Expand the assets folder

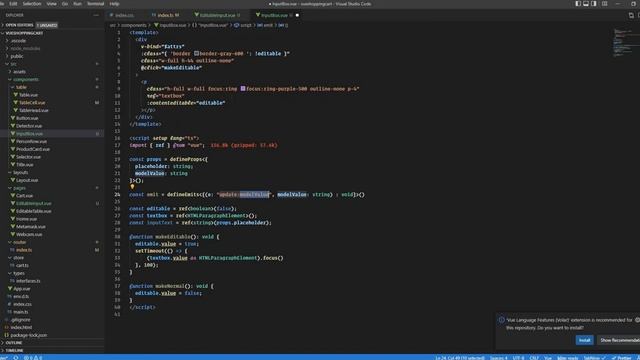click(x=19, y=72)
